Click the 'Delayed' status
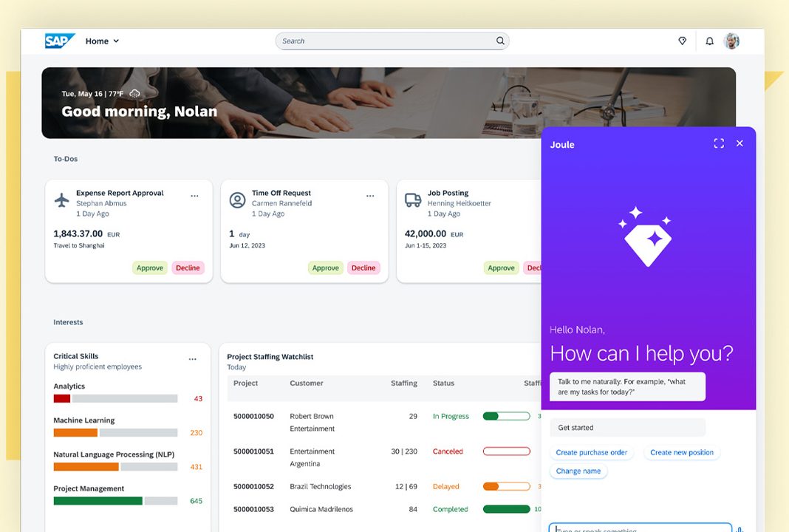Viewport: 789px width, 532px height. (445, 487)
